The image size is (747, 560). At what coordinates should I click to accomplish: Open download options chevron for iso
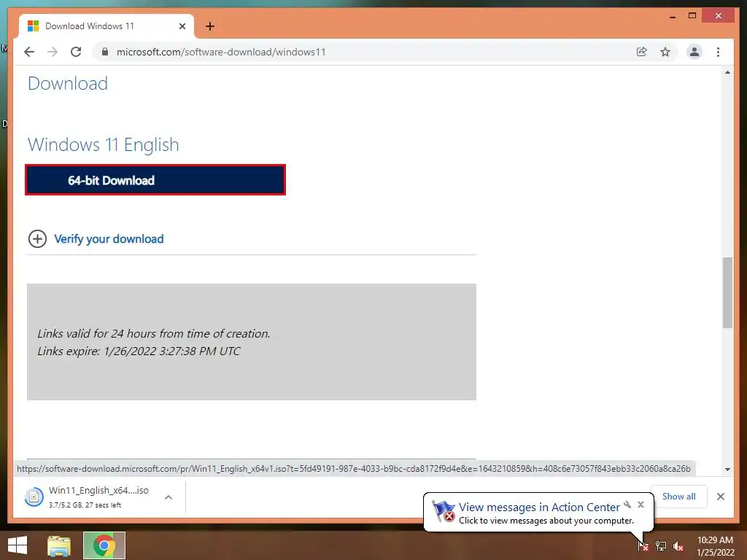point(169,497)
